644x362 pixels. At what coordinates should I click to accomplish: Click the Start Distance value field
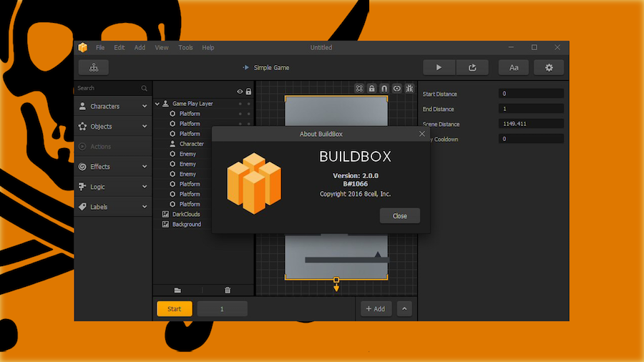click(531, 94)
